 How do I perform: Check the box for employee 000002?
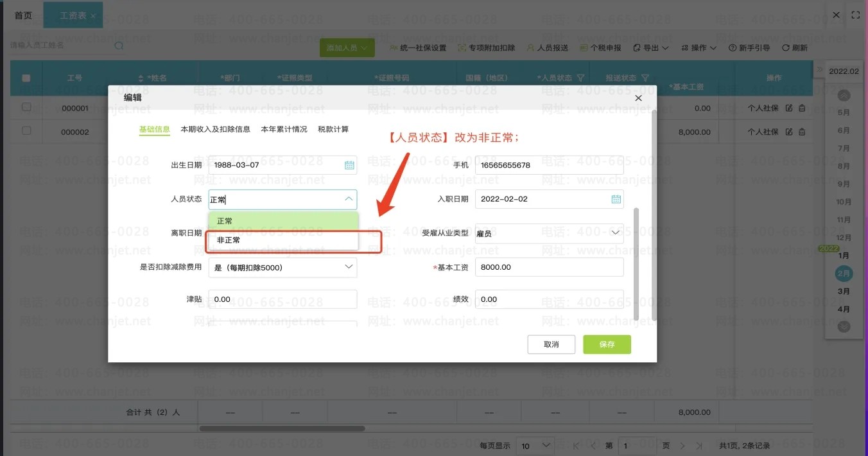pos(26,131)
